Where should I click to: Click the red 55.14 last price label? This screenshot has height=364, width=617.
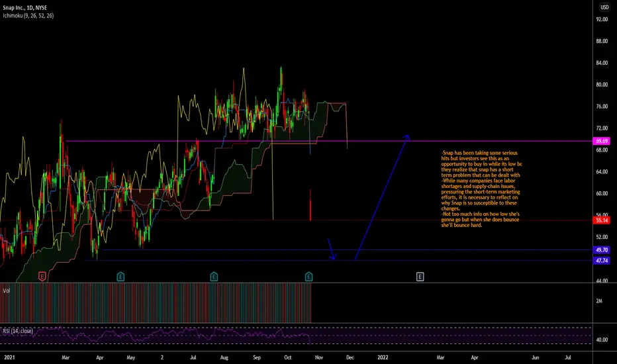(x=602, y=220)
